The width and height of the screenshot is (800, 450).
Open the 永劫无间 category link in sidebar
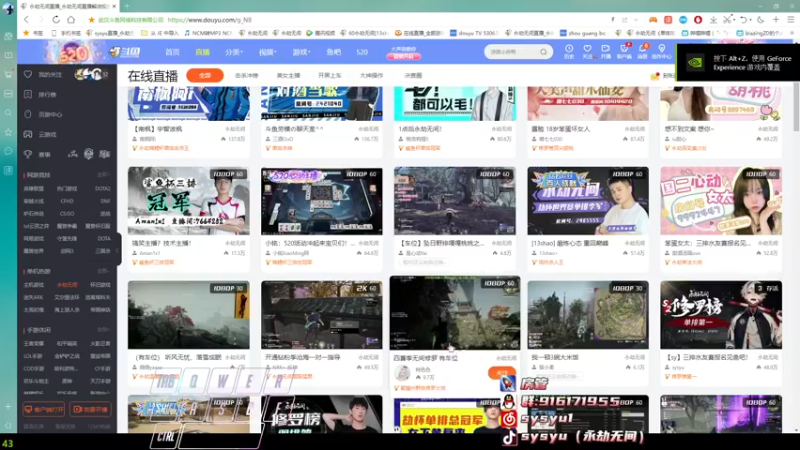tap(67, 285)
